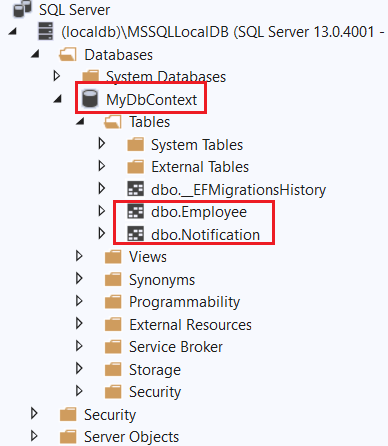Click the dbo.__EFMigrationsHistory table icon
388x446 pixels.
point(136,189)
